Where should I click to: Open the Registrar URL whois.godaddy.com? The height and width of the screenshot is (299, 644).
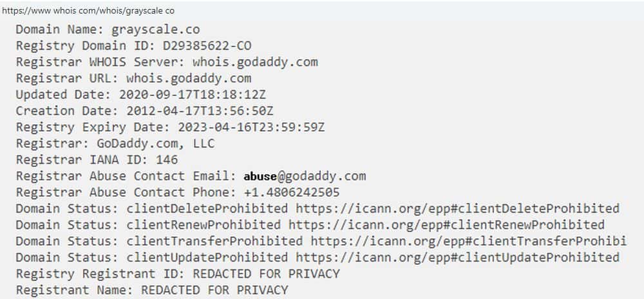(189, 79)
